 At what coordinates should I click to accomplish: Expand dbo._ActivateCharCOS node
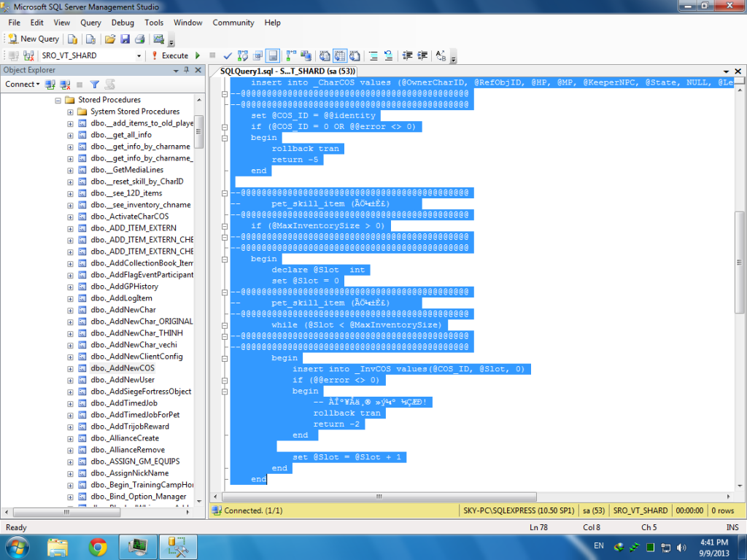tap(70, 217)
